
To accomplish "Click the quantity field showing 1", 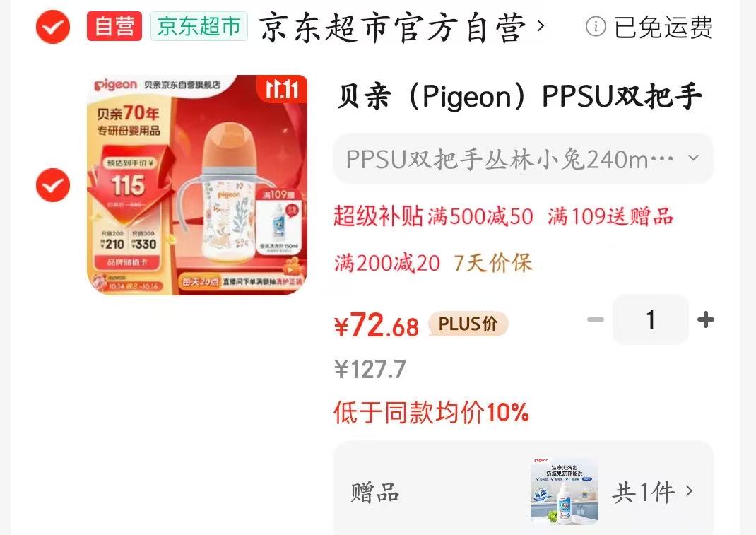I will pyautogui.click(x=651, y=319).
